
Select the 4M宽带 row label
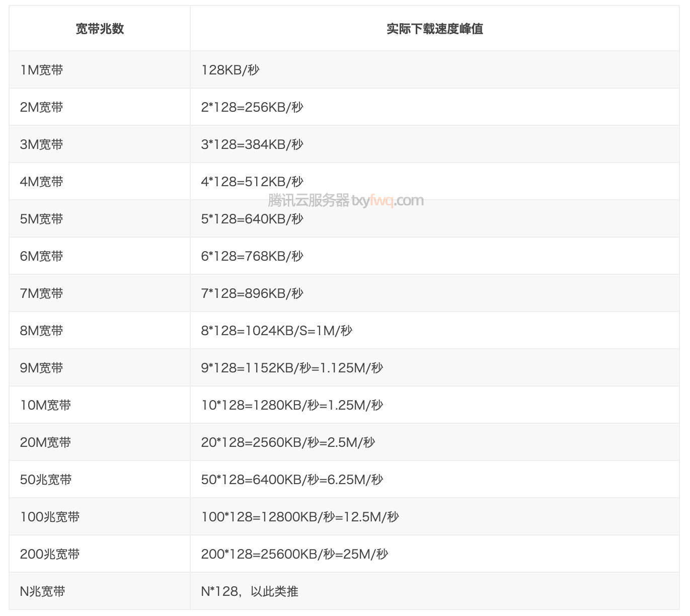(42, 182)
